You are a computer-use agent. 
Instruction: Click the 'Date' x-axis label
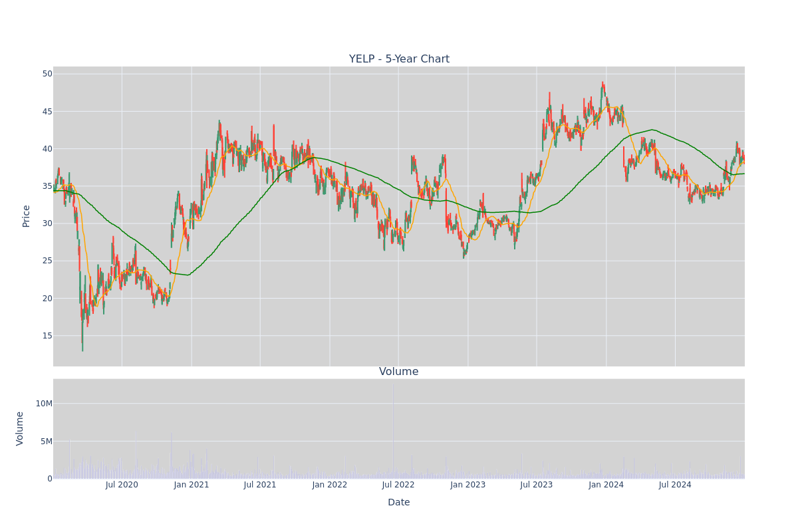(x=399, y=503)
